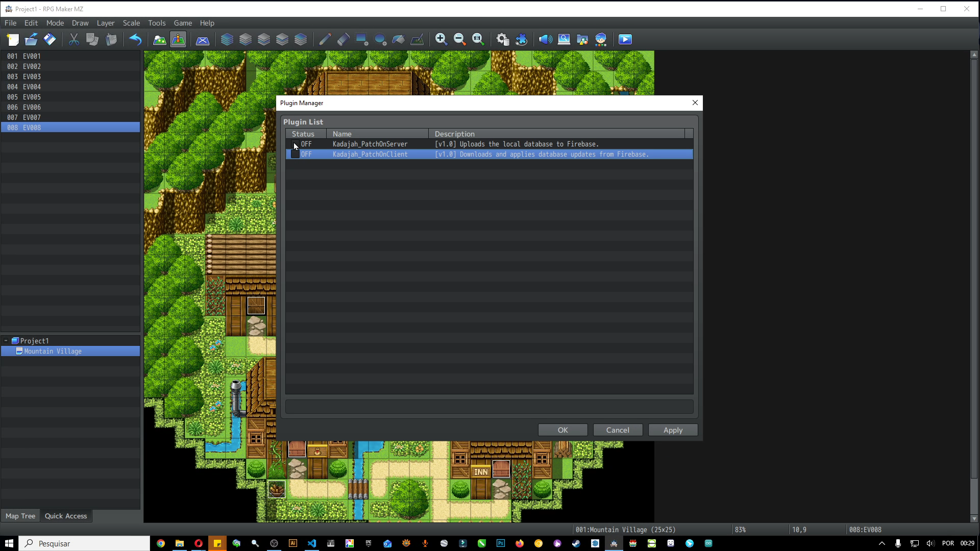Select the Pencil drawing tool
The width and height of the screenshot is (980, 551).
click(x=325, y=39)
